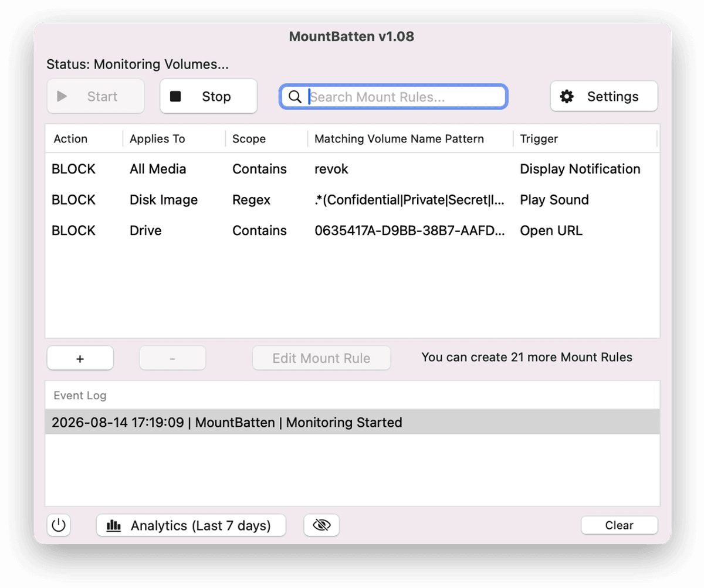Click the magnifying glass search icon
The height and width of the screenshot is (588, 704).
(x=295, y=97)
